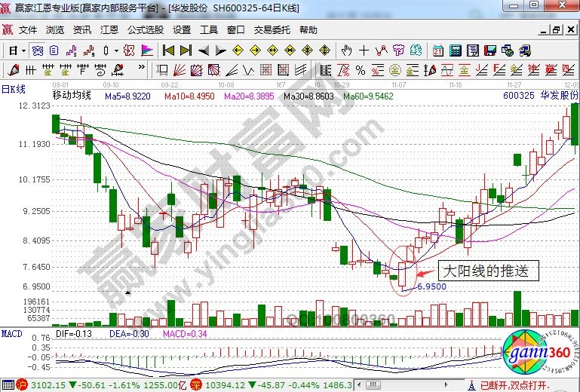Viewport: 580px width, 392px height.
Task: Click the 已断开,双点打开 connection status
Action: [515, 385]
